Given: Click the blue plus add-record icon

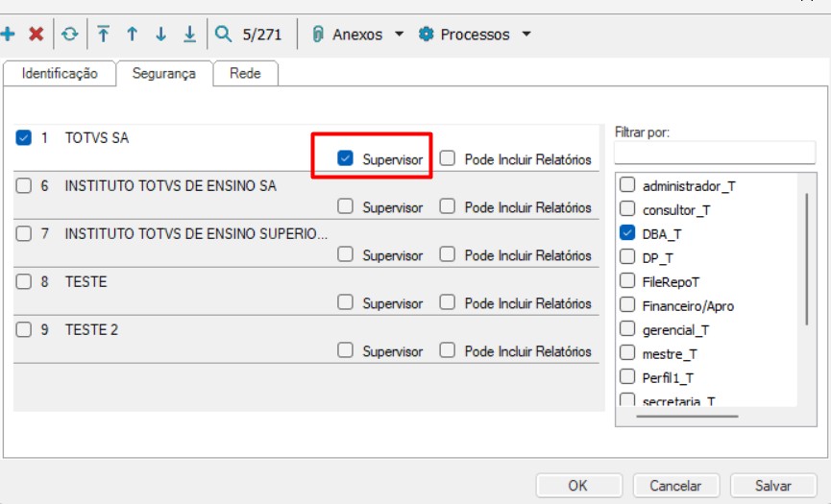Looking at the screenshot, I should click(x=8, y=35).
